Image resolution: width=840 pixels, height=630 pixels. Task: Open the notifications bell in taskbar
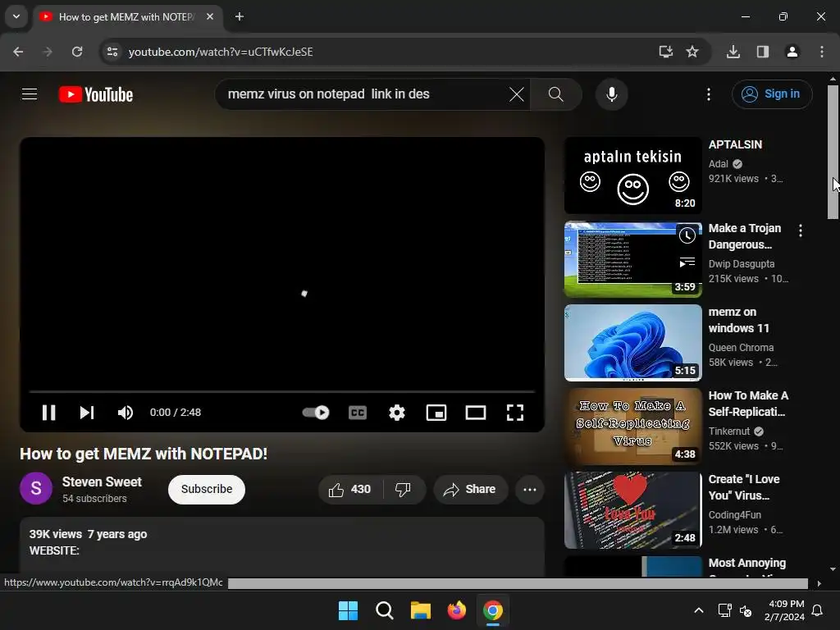818,610
